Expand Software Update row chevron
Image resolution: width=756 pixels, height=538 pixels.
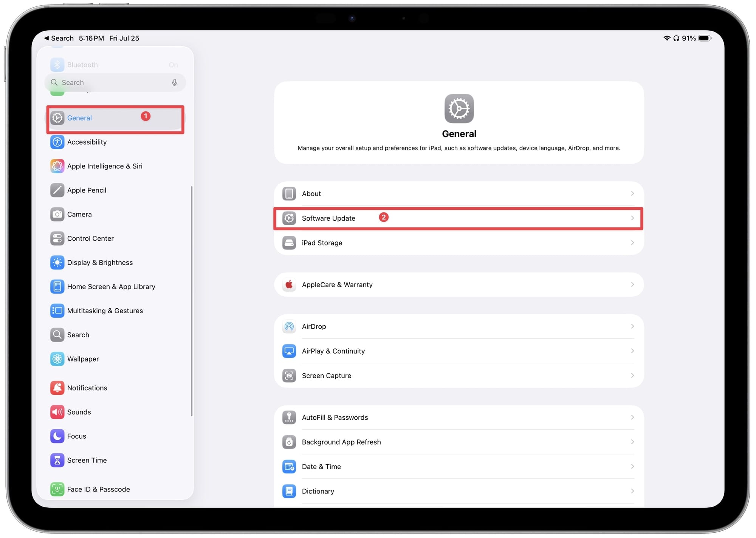(632, 218)
